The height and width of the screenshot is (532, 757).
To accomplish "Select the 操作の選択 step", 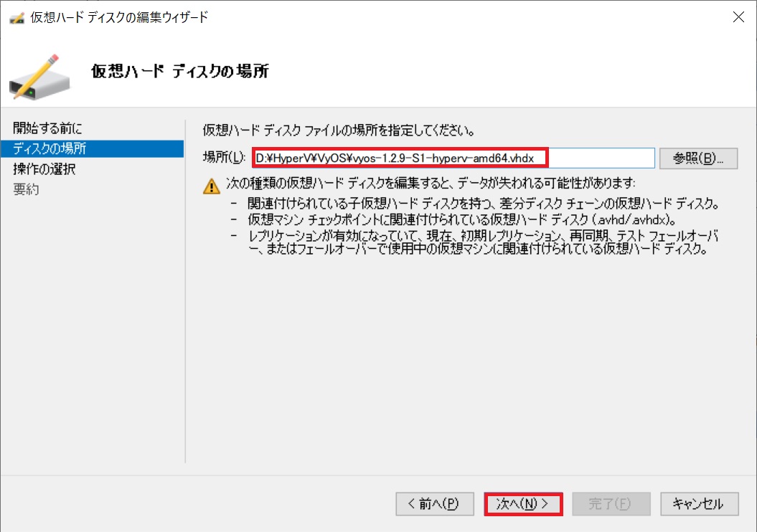I will pos(44,168).
